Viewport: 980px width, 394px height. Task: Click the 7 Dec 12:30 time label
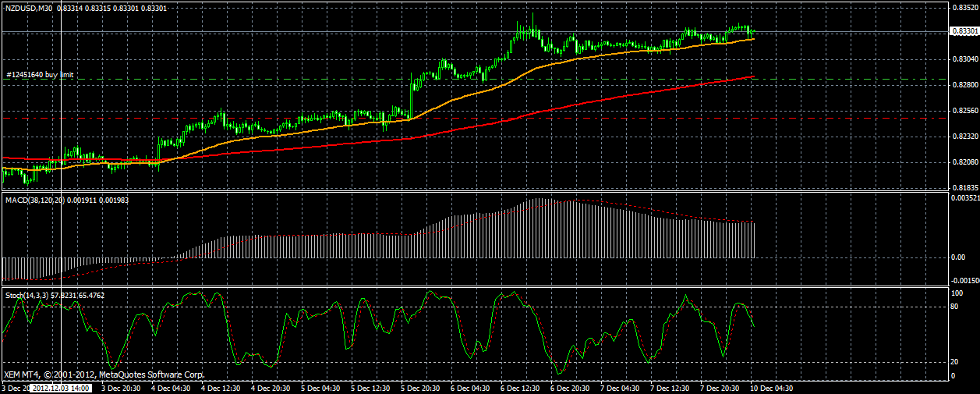coord(671,388)
